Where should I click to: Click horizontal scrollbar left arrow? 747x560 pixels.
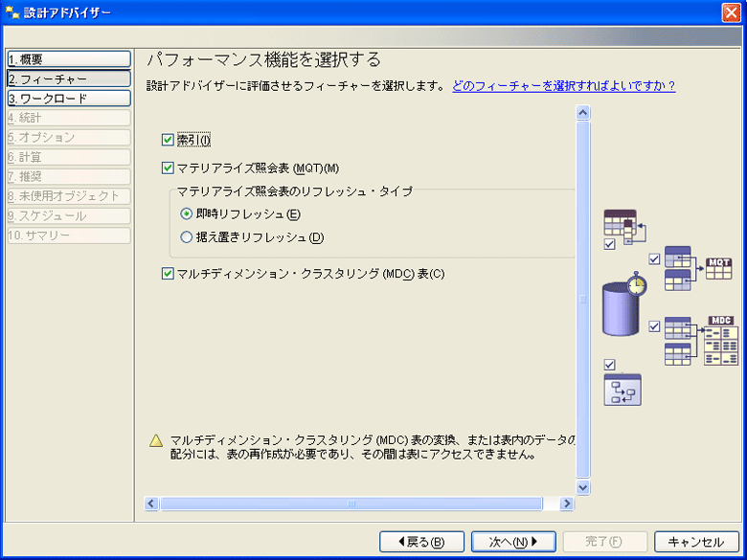tap(151, 504)
